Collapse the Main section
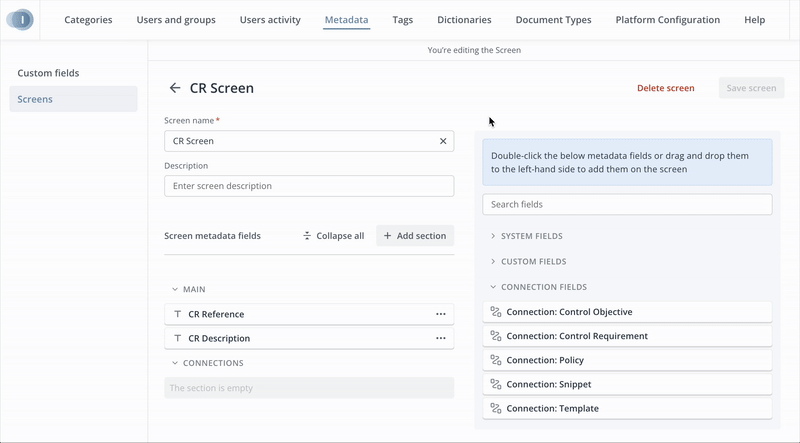 click(175, 289)
